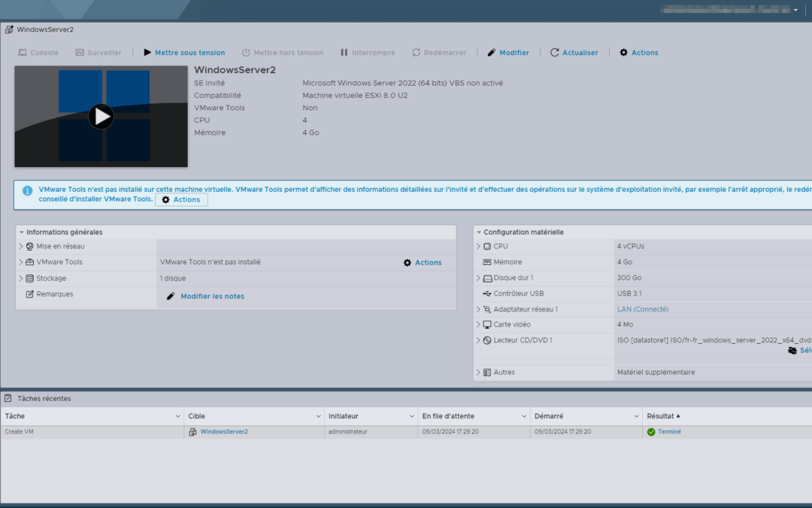Click the Autres hardware icon
Image resolution: width=812 pixels, height=508 pixels.
point(486,373)
